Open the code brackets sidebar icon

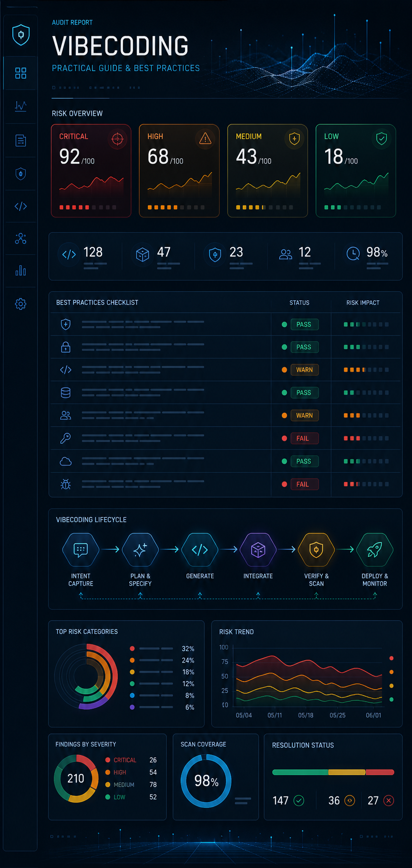[x=21, y=206]
